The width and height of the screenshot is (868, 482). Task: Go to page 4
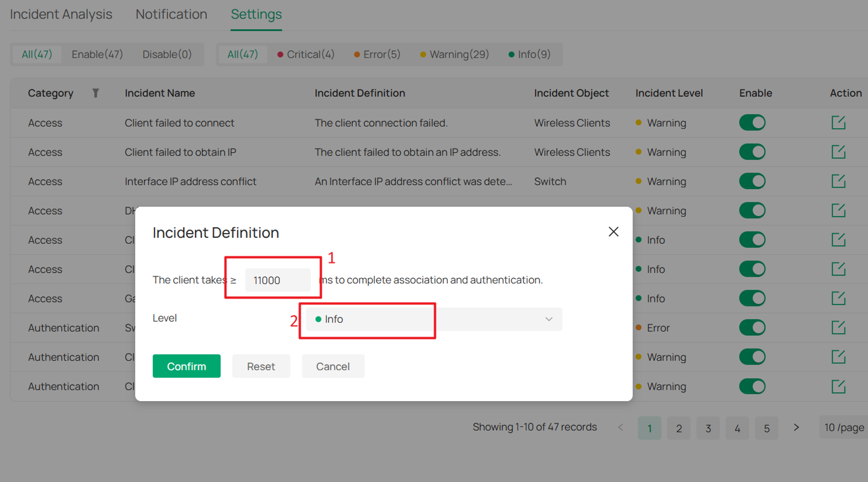click(x=737, y=428)
